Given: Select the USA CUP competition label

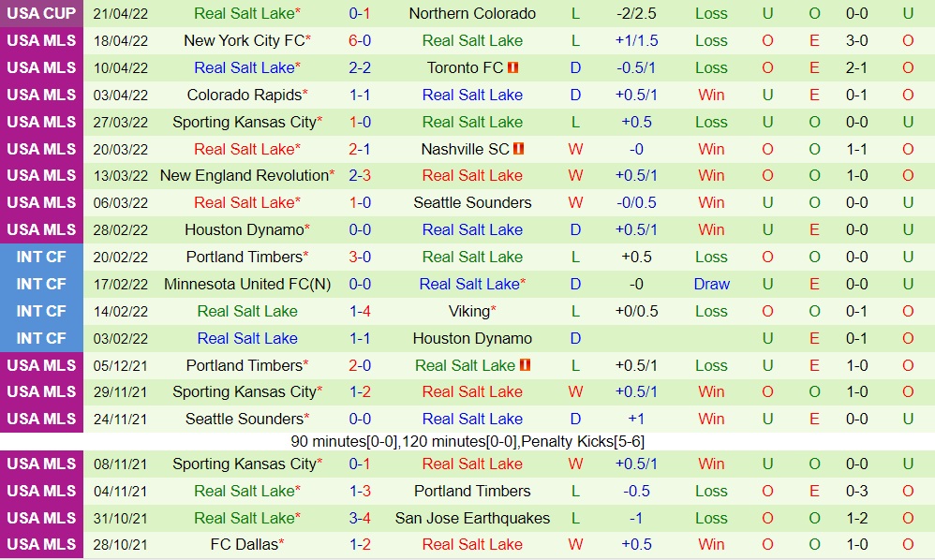Looking at the screenshot, I should tap(42, 14).
